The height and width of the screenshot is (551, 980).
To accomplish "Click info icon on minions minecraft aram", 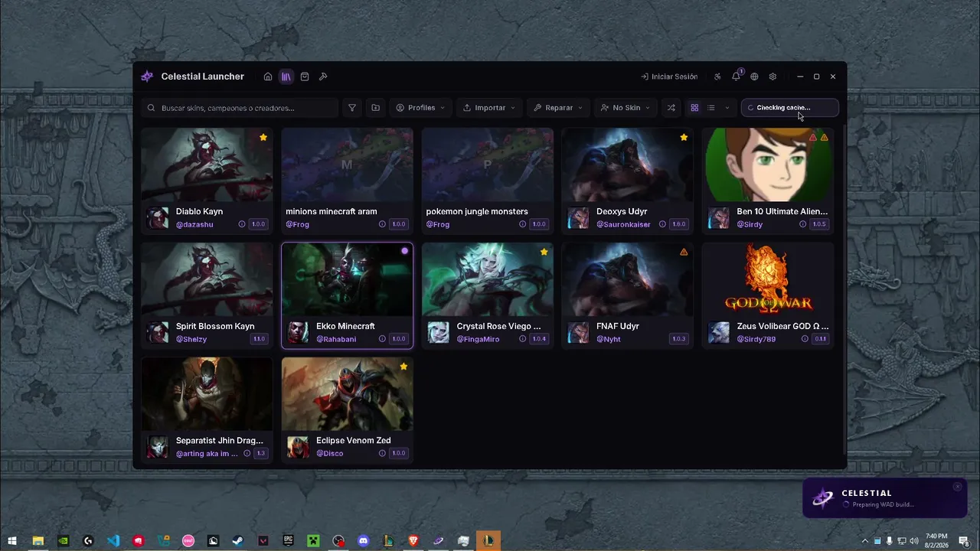I will 382,224.
